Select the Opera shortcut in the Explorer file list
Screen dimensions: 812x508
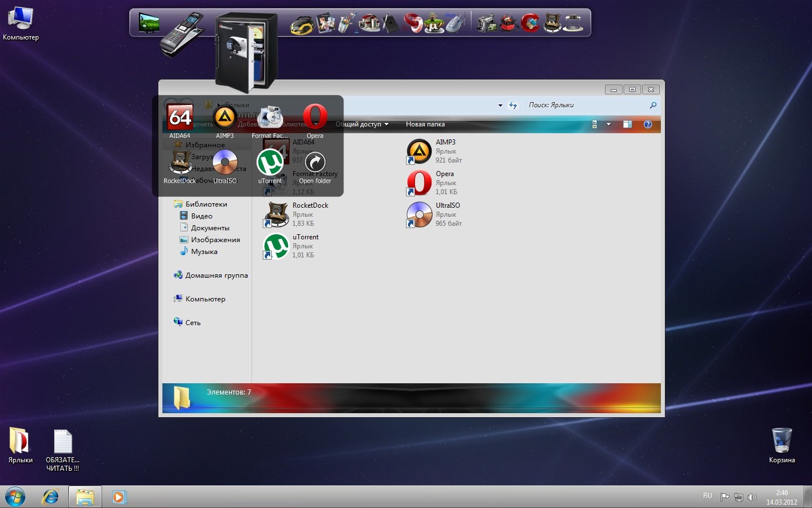click(433, 183)
